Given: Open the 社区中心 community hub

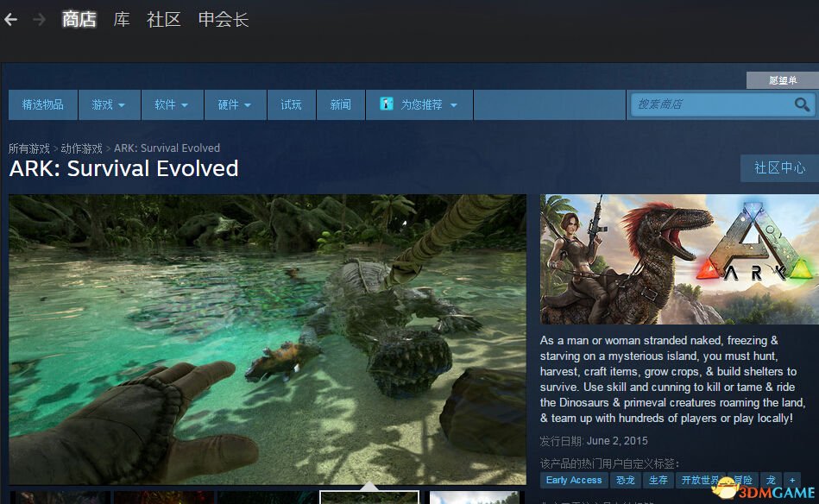Looking at the screenshot, I should pos(779,167).
